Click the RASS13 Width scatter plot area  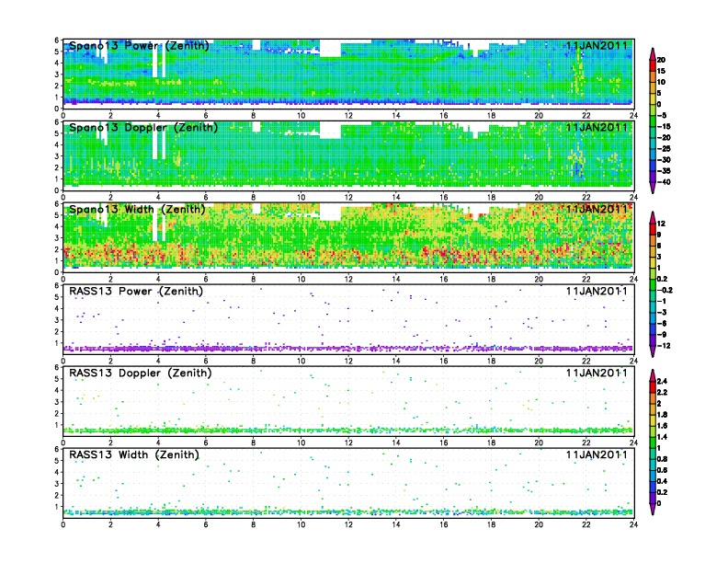pos(348,484)
